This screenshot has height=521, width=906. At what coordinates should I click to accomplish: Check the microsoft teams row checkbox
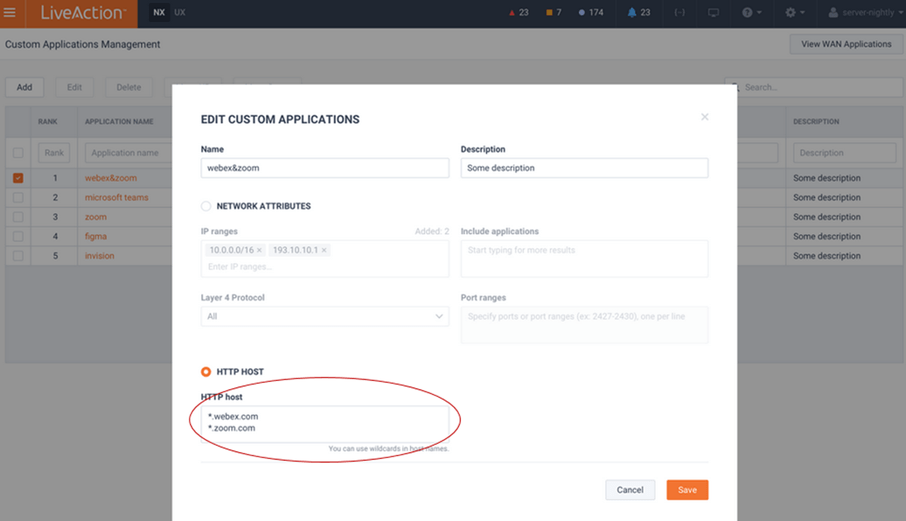(x=18, y=198)
